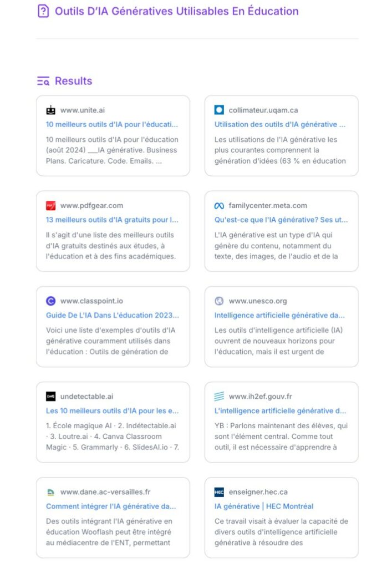Open "13 meilleurs outils d'IA gratuits" link

(112, 220)
